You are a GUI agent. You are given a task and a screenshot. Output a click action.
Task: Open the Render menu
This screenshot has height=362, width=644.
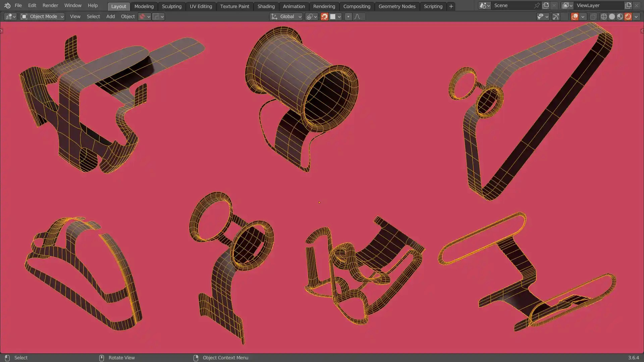tap(50, 6)
